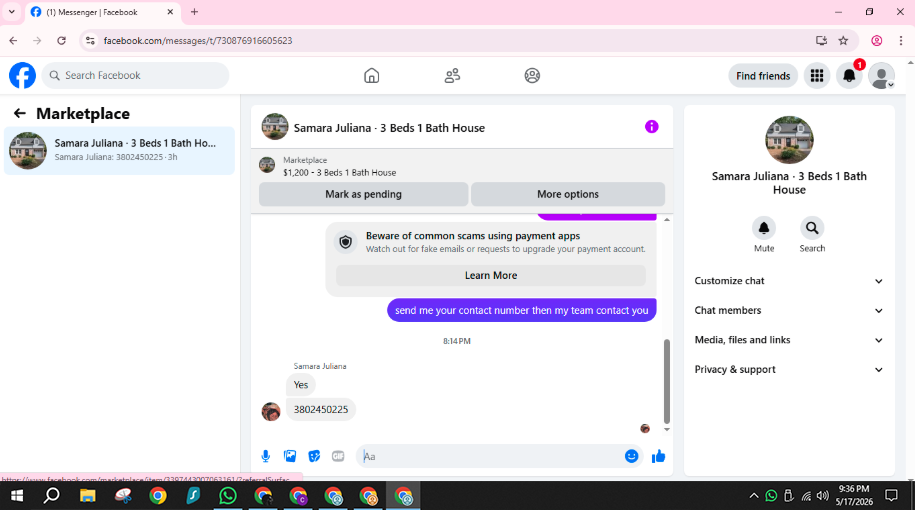Expand Privacy & support section
Viewport: 915px width, 510px height.
[x=789, y=369]
